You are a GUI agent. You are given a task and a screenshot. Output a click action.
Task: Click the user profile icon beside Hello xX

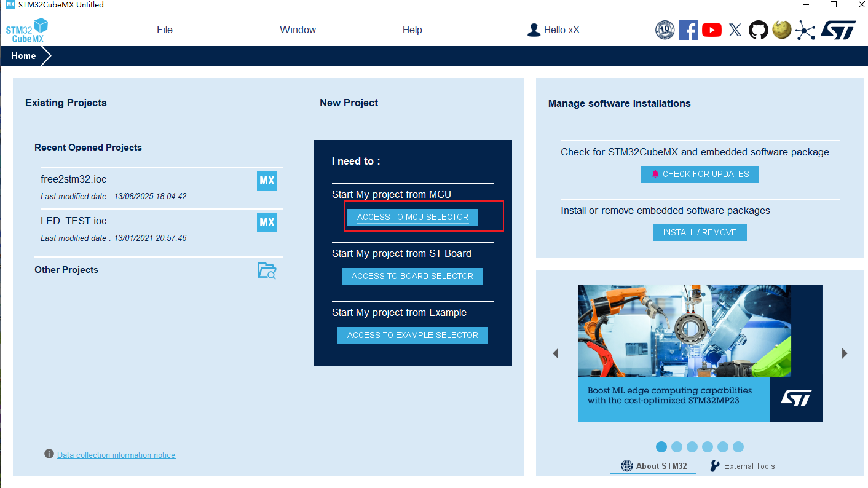click(534, 30)
